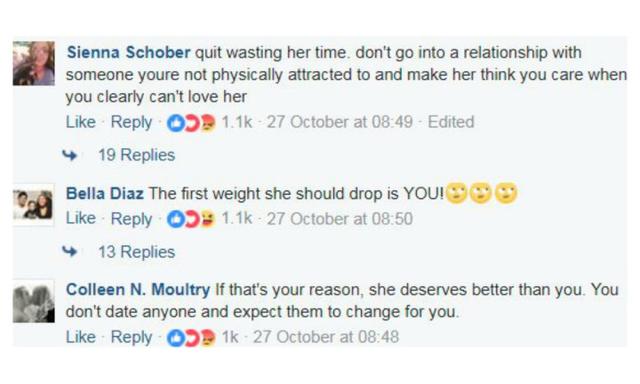640x384 pixels.
Task: Open reaction icons on Bella Diaz's comment
Action: (x=191, y=219)
